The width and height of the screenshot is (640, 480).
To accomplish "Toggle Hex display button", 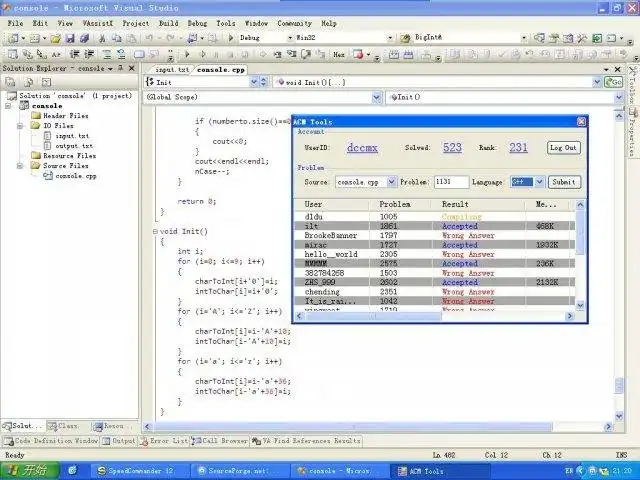I will point(339,54).
